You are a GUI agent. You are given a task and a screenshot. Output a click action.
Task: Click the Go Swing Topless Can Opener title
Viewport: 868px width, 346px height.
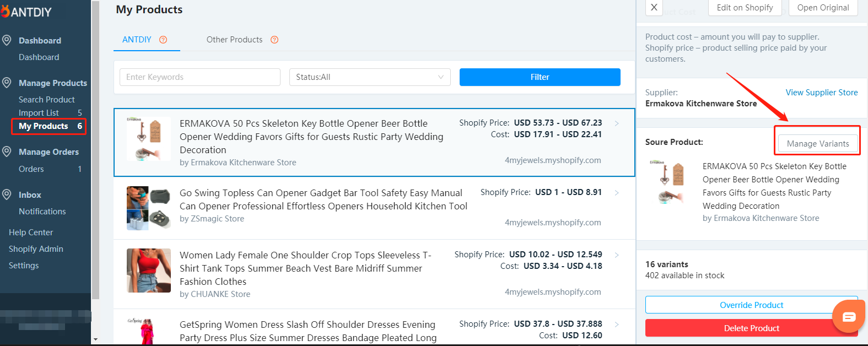point(324,199)
